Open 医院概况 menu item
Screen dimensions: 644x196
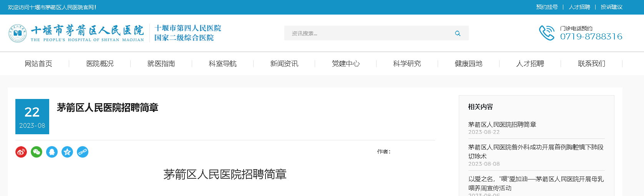click(x=100, y=64)
